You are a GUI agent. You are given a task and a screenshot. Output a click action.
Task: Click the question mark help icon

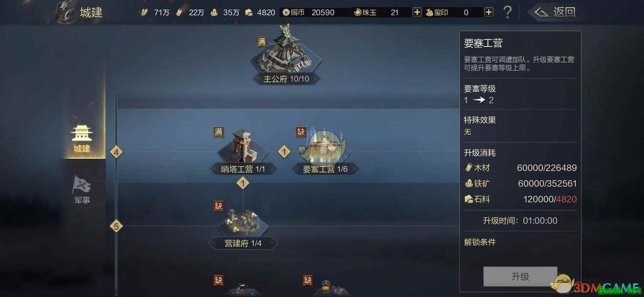(x=507, y=12)
